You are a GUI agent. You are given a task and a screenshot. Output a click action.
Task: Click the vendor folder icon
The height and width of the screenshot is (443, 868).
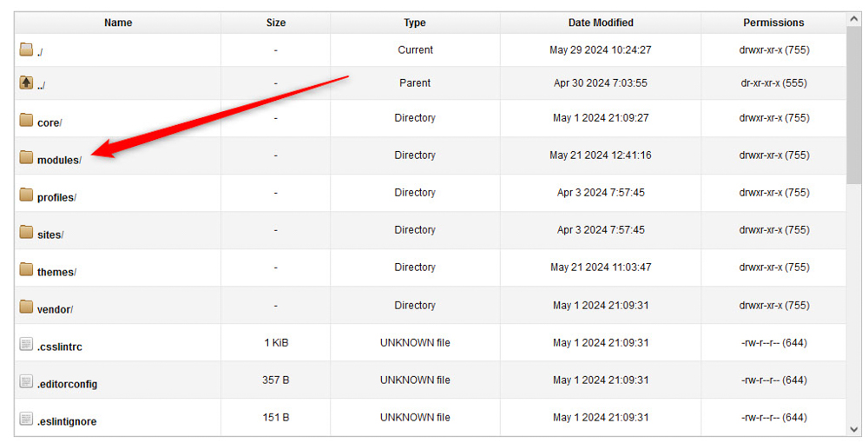tap(26, 307)
